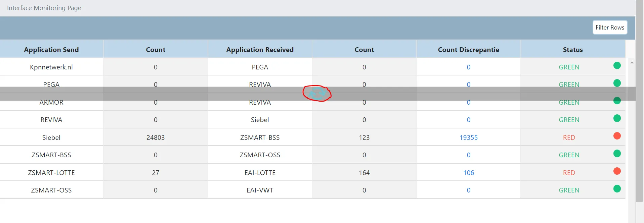The width and height of the screenshot is (644, 223).
Task: Click green status dot in ZSMART-BSS row
Action: click(617, 153)
